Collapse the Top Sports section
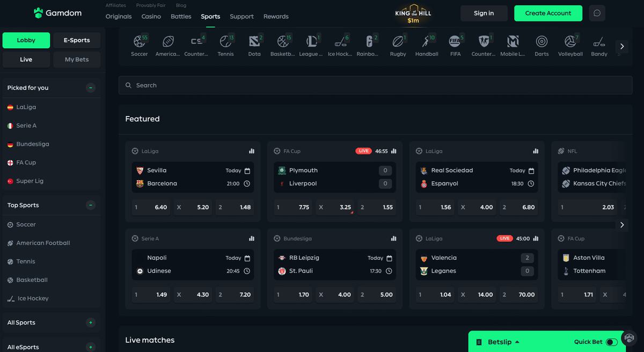 pyautogui.click(x=91, y=205)
